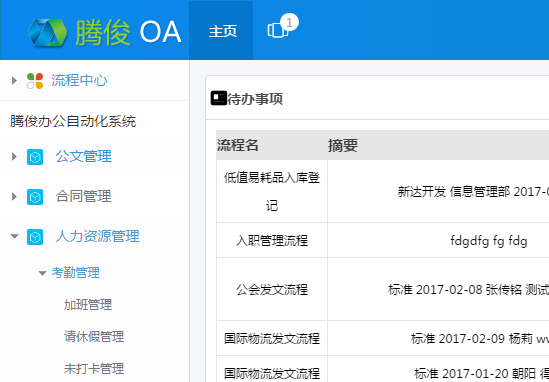Open the 国际物流发文流程 row with summary 2017-02-09

272,339
